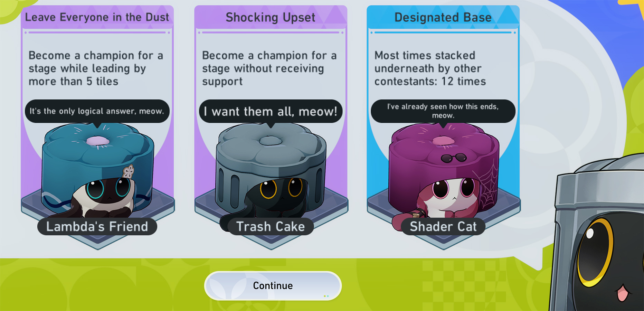Click the "It's the only logical answer" bubble

click(97, 111)
